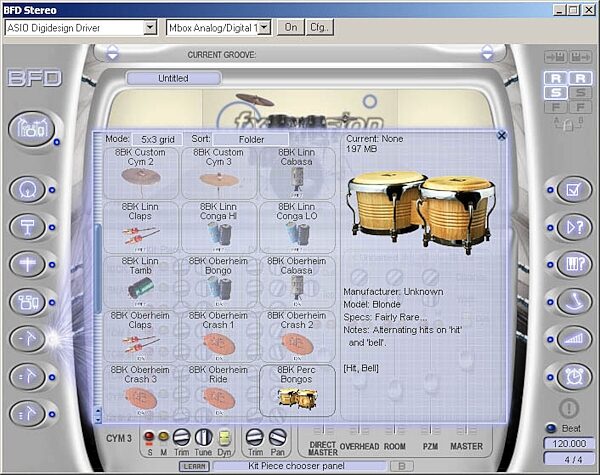Open the alarm clock timing button
Viewport: 600px width, 475px height.
pos(574,377)
